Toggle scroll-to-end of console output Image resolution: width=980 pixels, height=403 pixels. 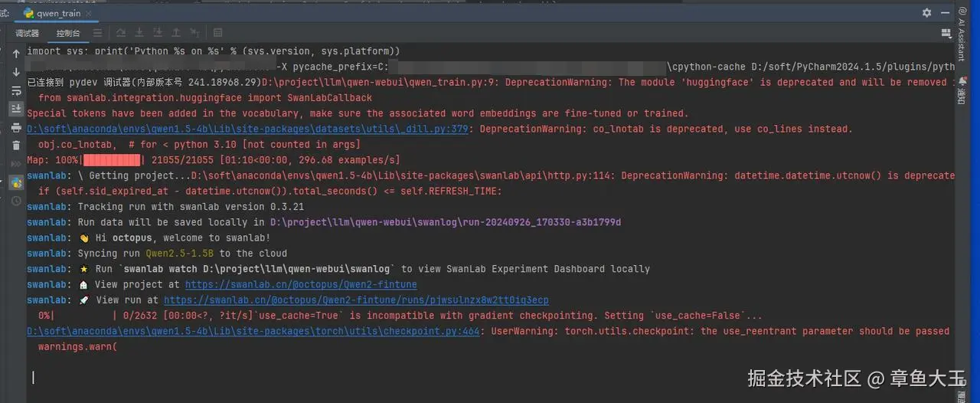pos(16,109)
